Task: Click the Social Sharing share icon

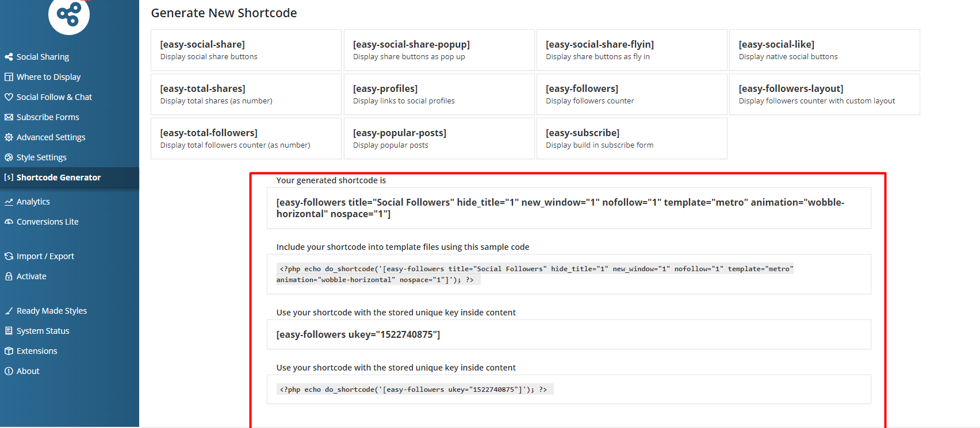Action: pyautogui.click(x=9, y=57)
